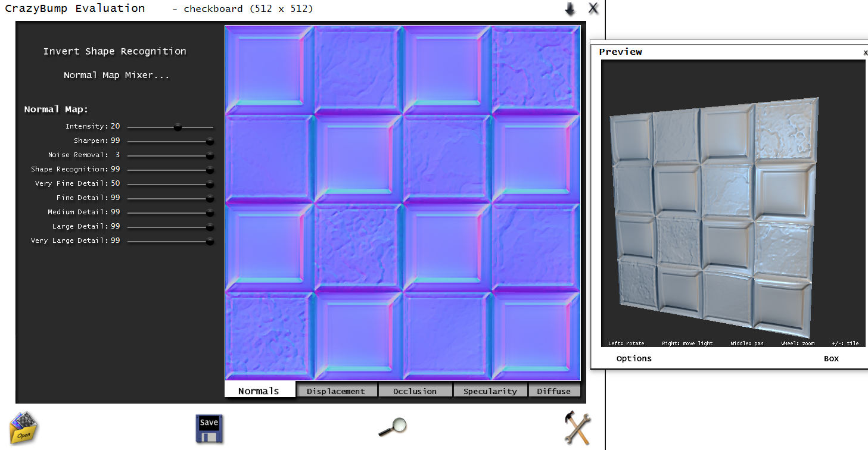Switch to the Displacement tab
The height and width of the screenshot is (450, 868).
(x=336, y=391)
